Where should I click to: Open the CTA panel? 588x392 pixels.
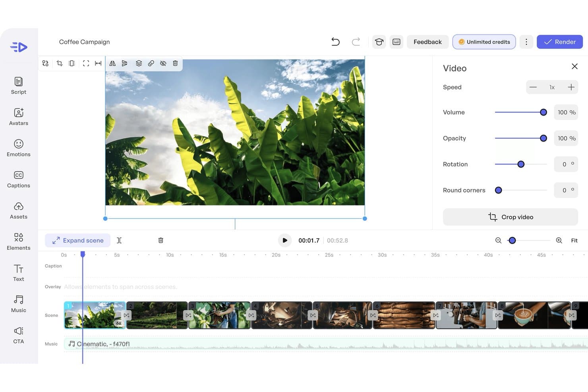pyautogui.click(x=19, y=335)
